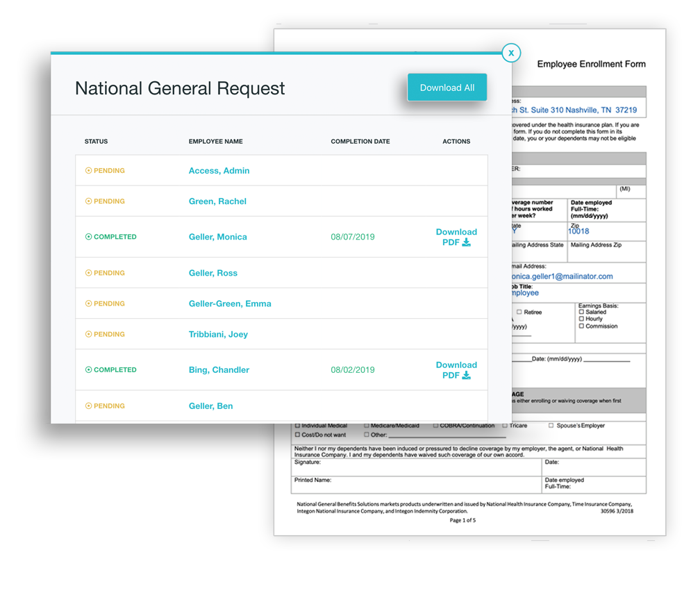Click the ACTIONS column header

(x=456, y=142)
